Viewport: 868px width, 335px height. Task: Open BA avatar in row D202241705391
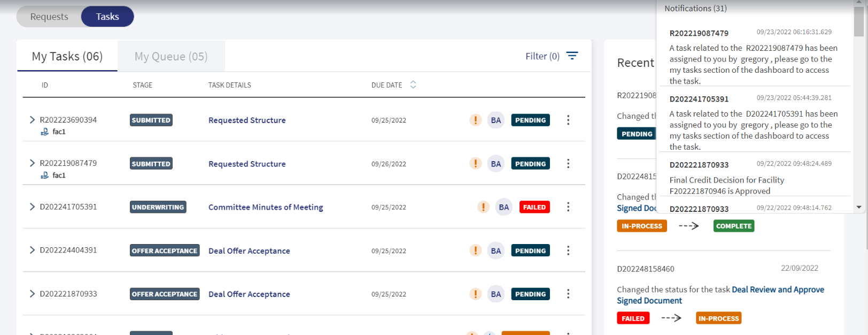pos(504,207)
